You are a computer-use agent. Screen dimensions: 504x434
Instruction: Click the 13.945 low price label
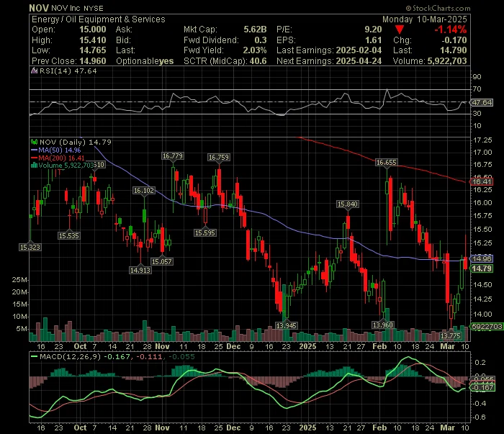coord(286,326)
